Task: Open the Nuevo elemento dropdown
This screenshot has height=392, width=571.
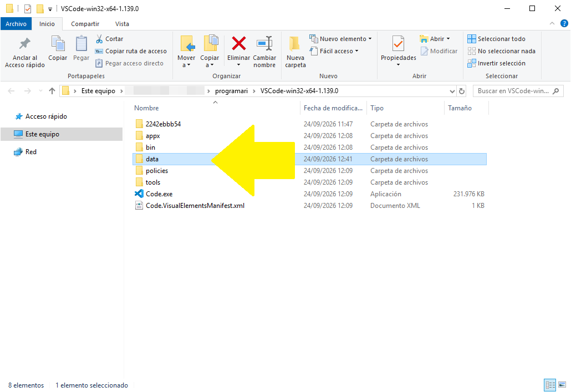Action: click(340, 39)
